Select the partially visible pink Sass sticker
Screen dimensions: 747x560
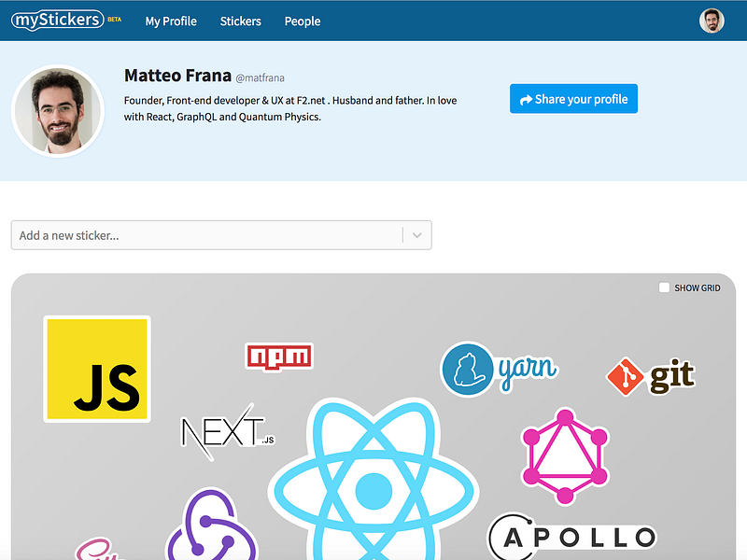pos(98,549)
